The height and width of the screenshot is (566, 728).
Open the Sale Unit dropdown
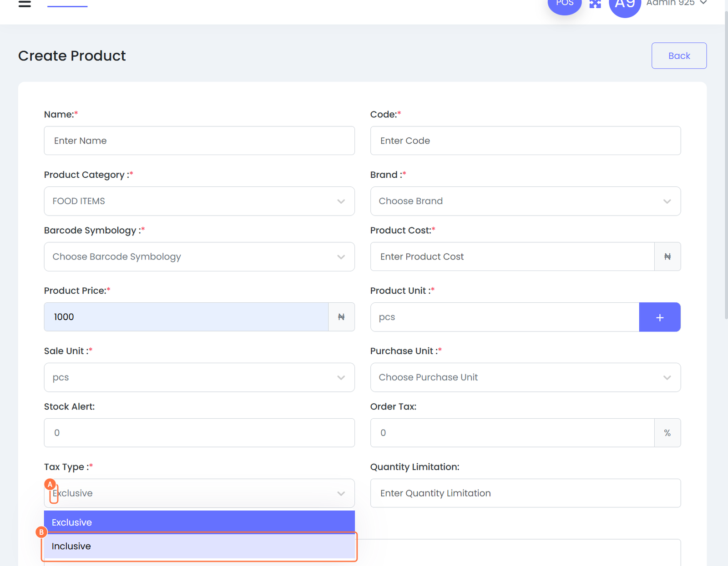pyautogui.click(x=199, y=377)
